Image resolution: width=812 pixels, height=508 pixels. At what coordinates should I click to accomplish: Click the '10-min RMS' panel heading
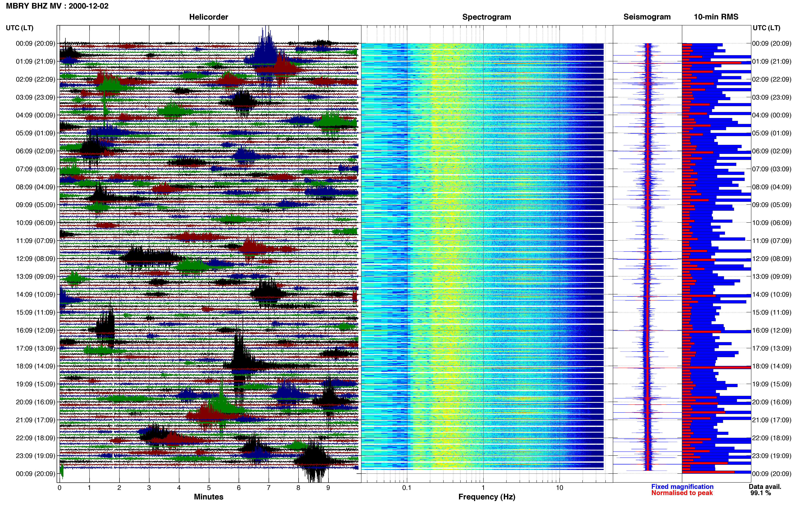coord(716,17)
